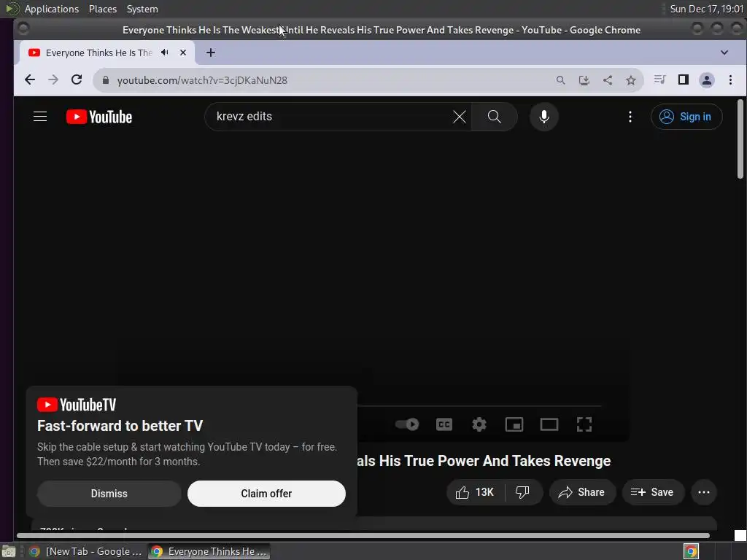
Task: Open the Places menu
Action: point(102,9)
